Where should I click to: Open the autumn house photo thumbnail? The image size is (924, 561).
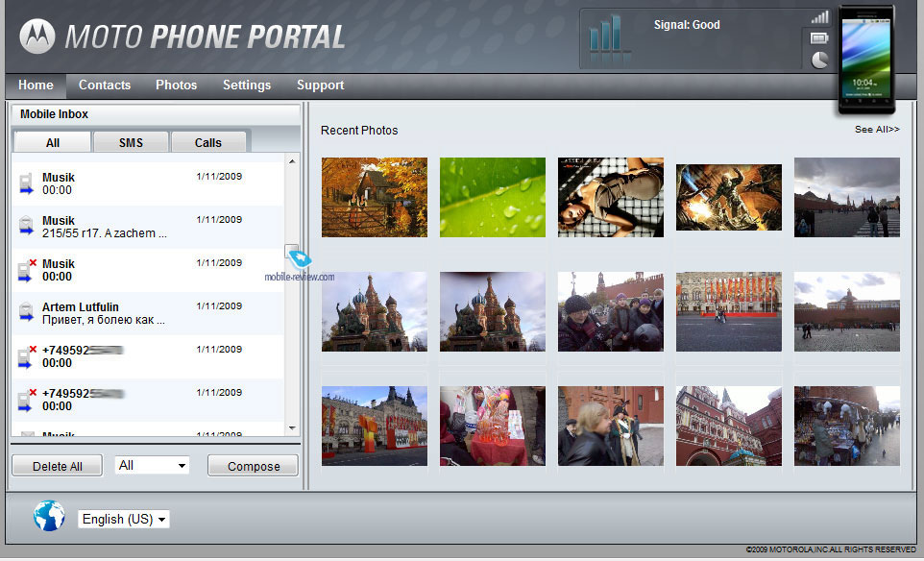pos(375,198)
